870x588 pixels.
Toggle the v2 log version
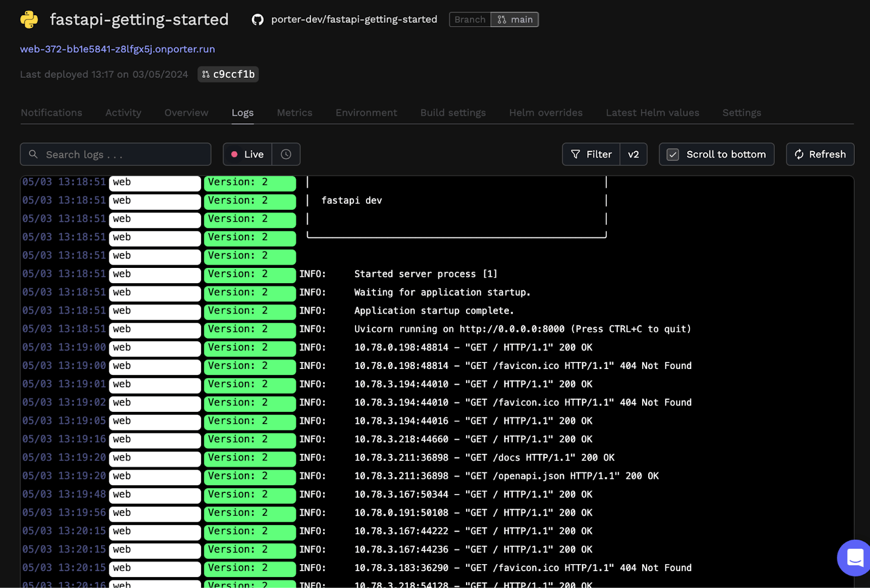point(633,154)
